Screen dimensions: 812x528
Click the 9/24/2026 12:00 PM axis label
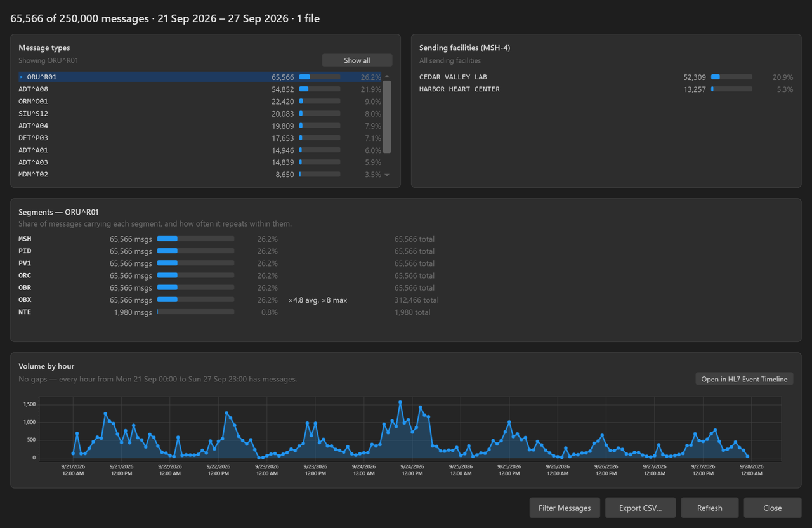tap(412, 470)
